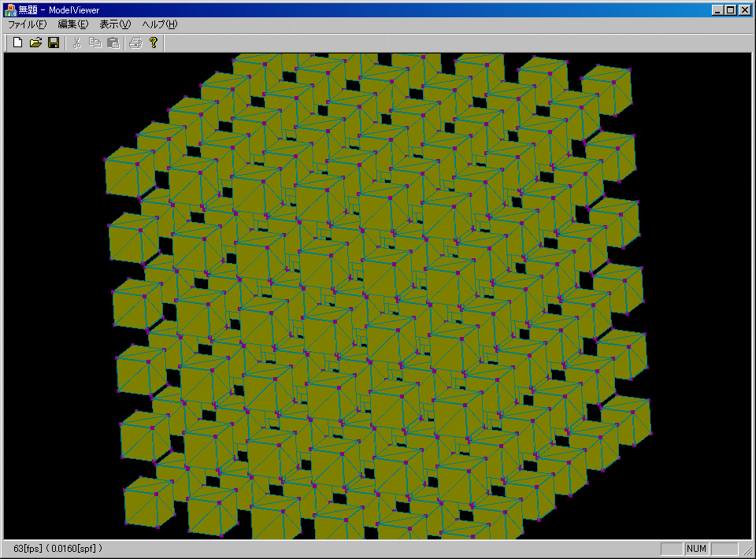Screen dimensions: 756x559
Task: Click the Copy toolbar icon
Action: click(95, 43)
